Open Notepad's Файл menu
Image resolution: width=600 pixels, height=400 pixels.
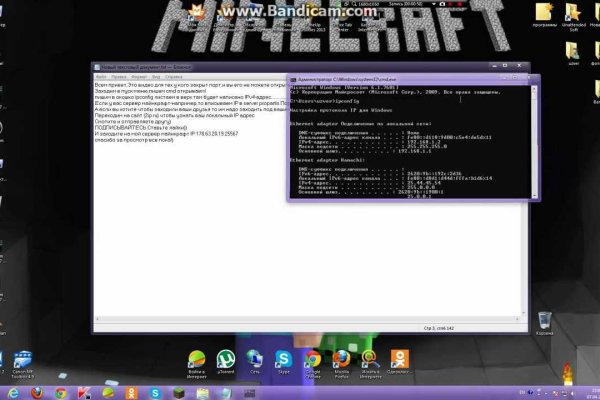101,75
